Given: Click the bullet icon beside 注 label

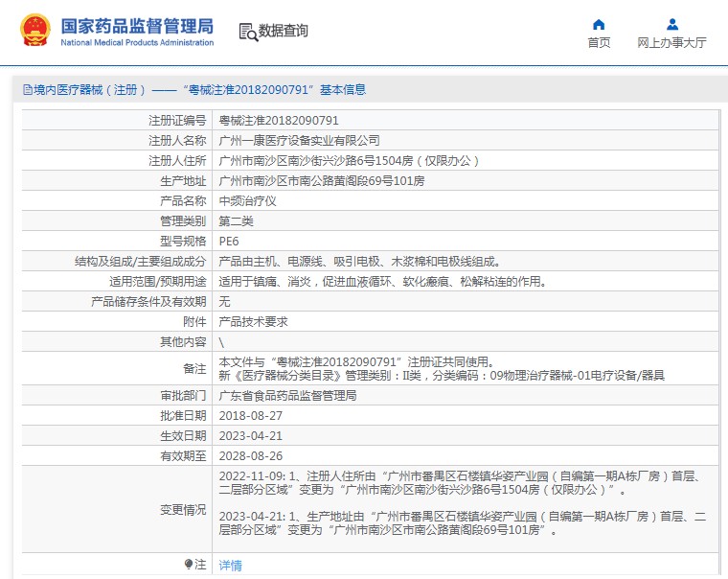Looking at the screenshot, I should tap(189, 565).
